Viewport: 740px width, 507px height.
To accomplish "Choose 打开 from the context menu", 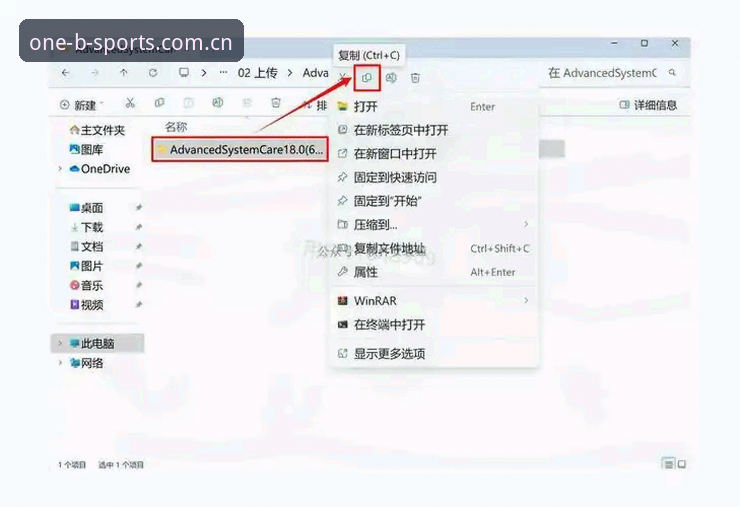I will coord(434,106).
